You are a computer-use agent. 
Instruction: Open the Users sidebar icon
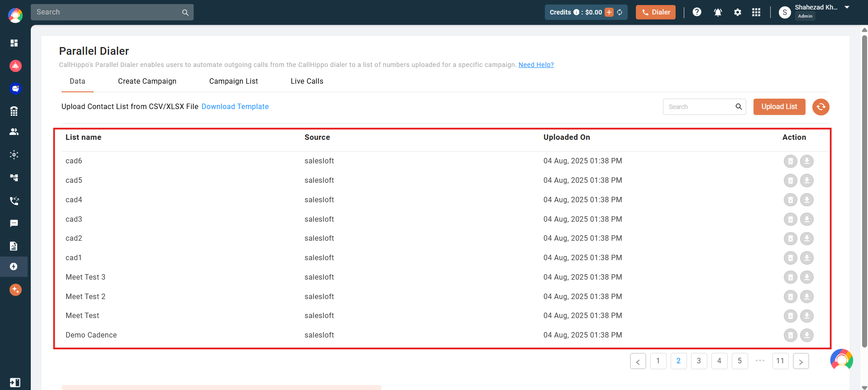click(14, 132)
